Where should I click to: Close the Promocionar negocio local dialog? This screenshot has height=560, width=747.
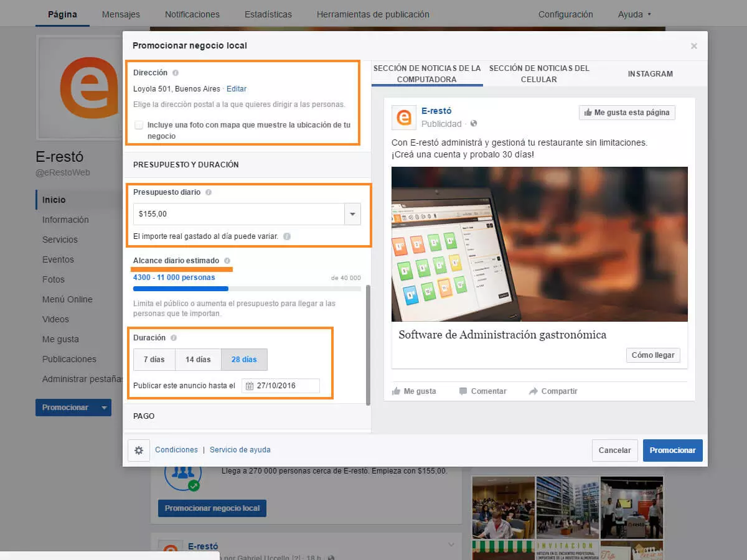694,46
